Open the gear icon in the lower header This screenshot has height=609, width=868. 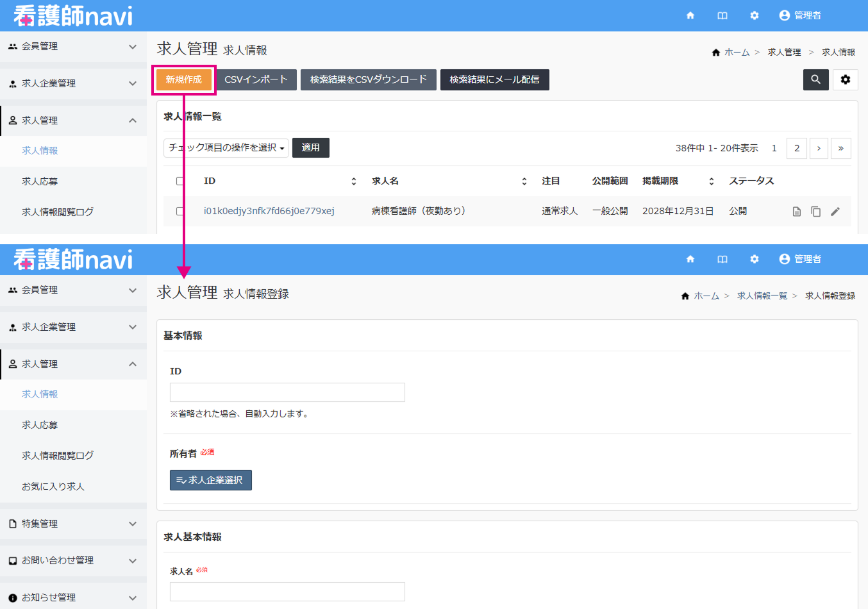[x=755, y=259]
